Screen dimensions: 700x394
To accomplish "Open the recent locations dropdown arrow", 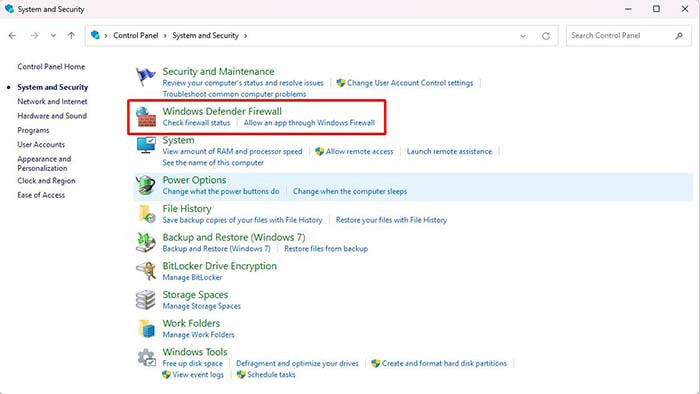I will point(53,36).
